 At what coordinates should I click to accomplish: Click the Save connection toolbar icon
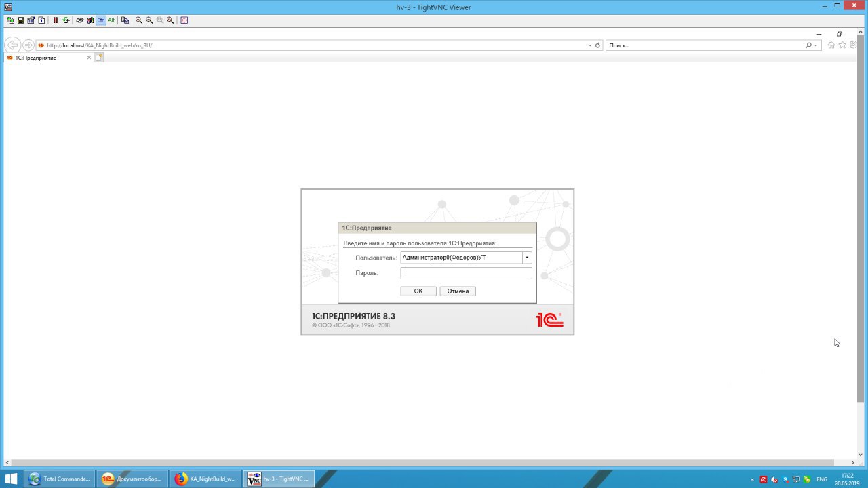pos(20,20)
